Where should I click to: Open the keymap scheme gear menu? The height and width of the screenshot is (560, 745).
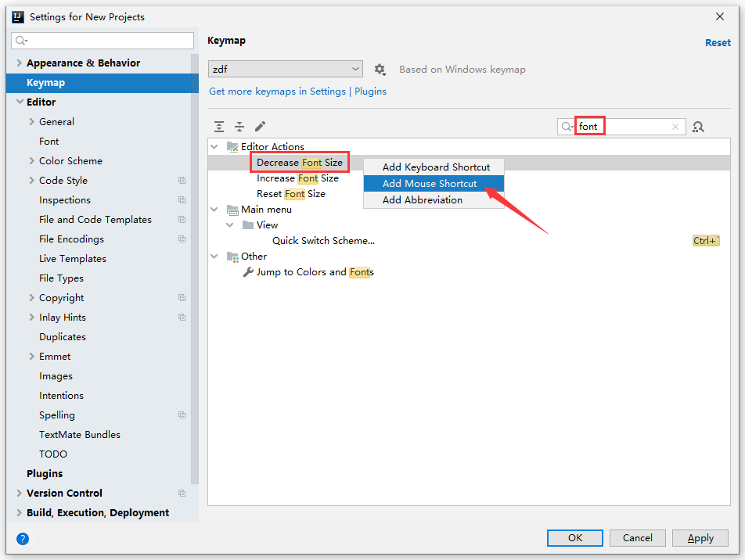[x=380, y=70]
